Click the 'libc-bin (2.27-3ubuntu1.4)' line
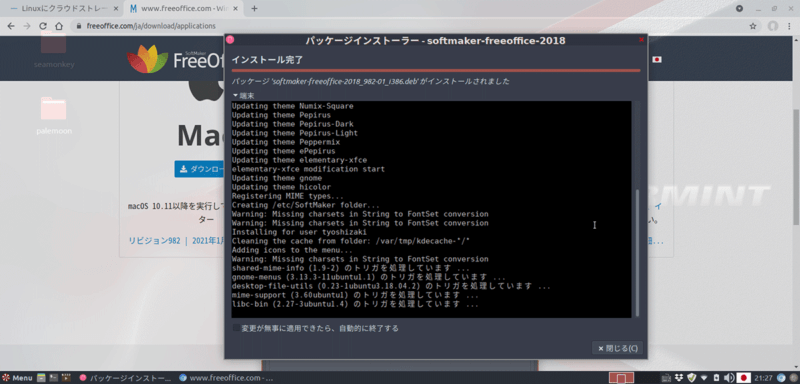 pos(355,304)
